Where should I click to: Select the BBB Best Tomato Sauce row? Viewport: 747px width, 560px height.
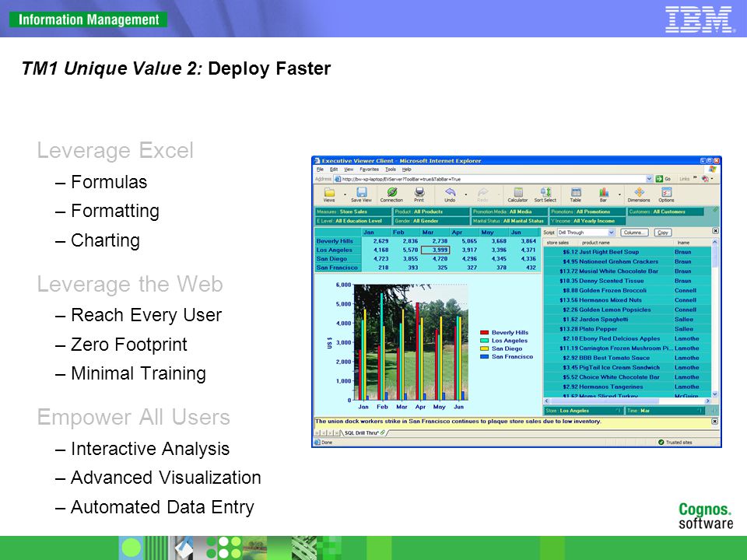click(627, 358)
